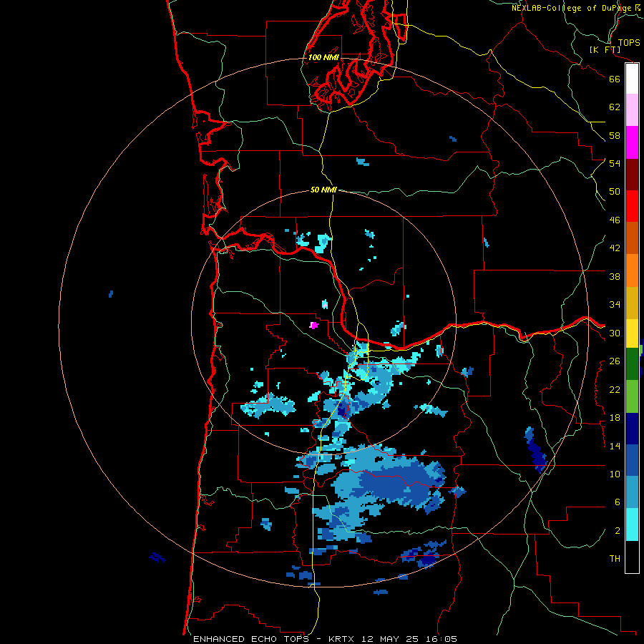Click the magenta 58 legend swatch
Viewport: 644px width, 644px height.
pos(632,142)
